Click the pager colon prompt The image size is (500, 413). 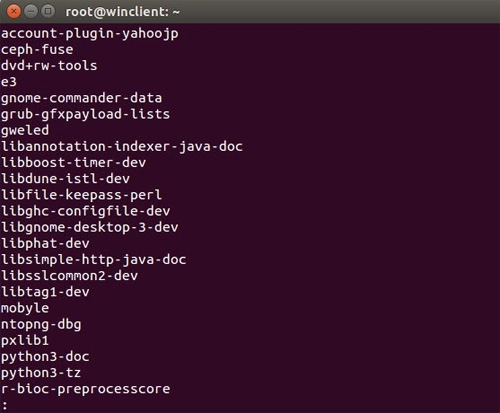pyautogui.click(x=5, y=405)
